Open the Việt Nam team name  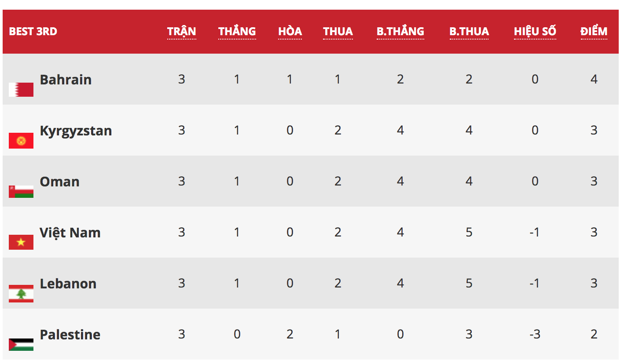70,233
